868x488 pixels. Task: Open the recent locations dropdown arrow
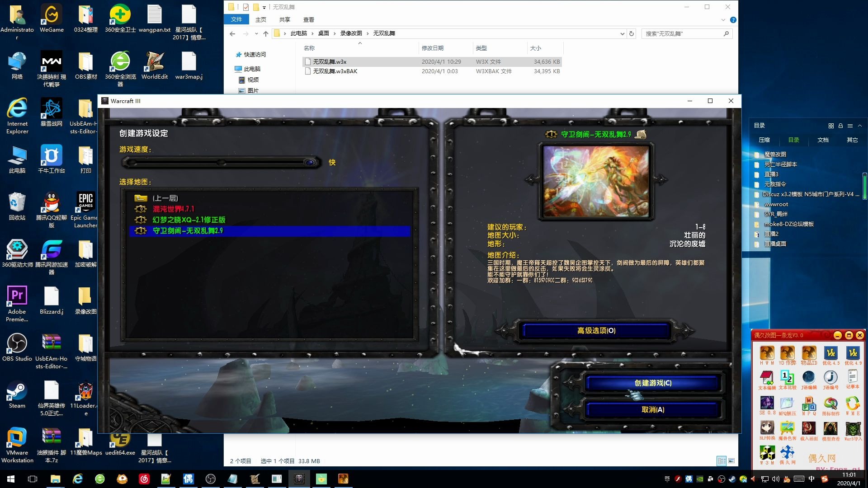click(x=256, y=33)
